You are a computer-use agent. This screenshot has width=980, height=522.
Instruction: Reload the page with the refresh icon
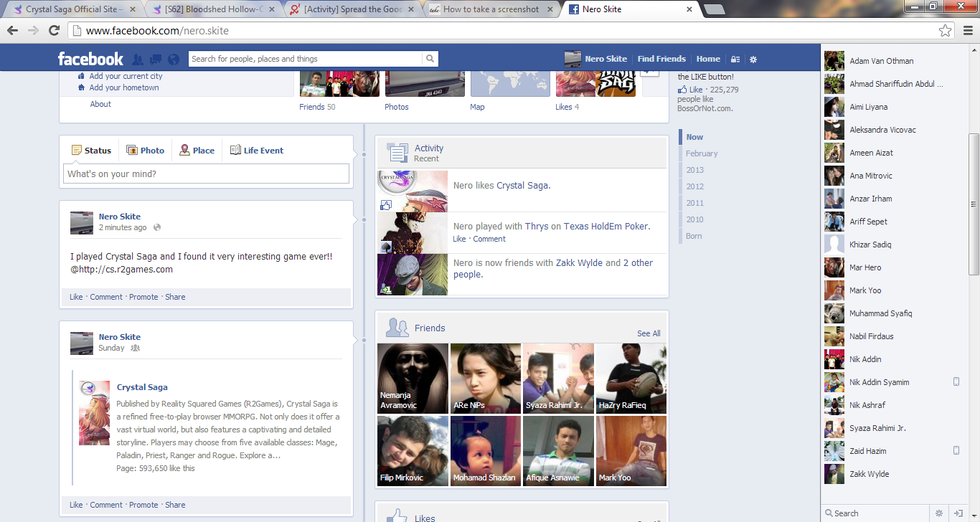click(x=54, y=31)
